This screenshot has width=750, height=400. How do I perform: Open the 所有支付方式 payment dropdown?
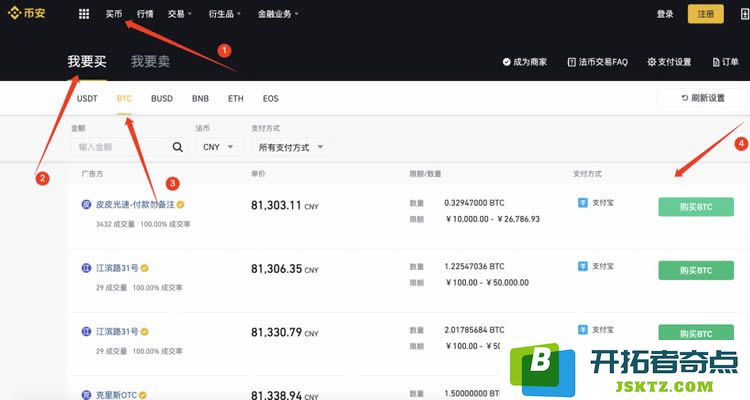click(291, 147)
